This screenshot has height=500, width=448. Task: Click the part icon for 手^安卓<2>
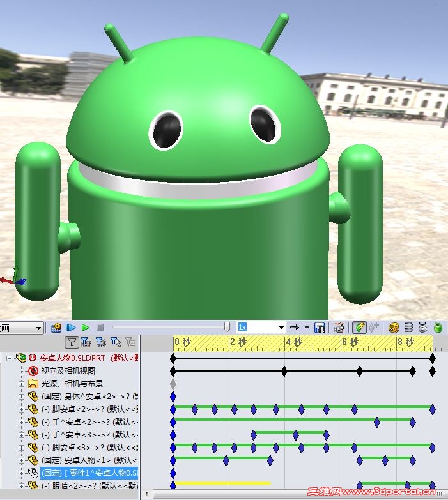(x=33, y=422)
